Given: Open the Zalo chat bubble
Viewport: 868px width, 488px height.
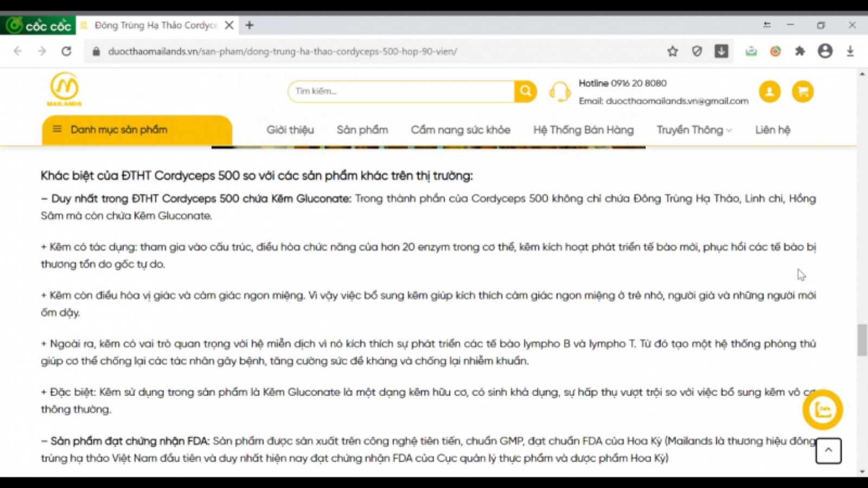Looking at the screenshot, I should pyautogui.click(x=822, y=410).
